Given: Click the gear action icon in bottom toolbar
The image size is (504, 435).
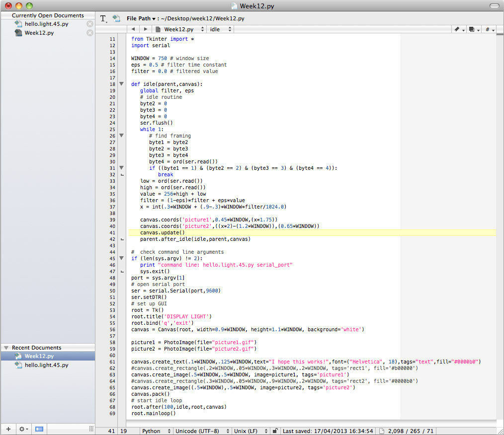Looking at the screenshot, I should (x=22, y=428).
